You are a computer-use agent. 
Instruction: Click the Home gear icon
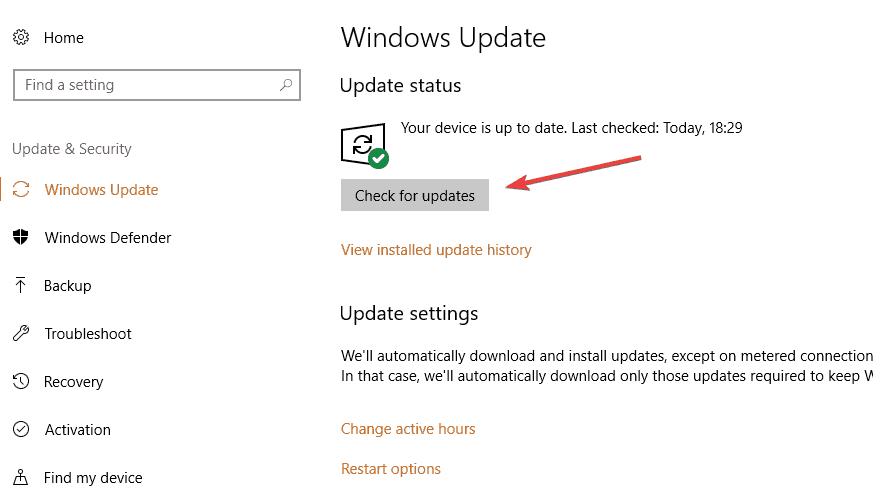coord(21,37)
